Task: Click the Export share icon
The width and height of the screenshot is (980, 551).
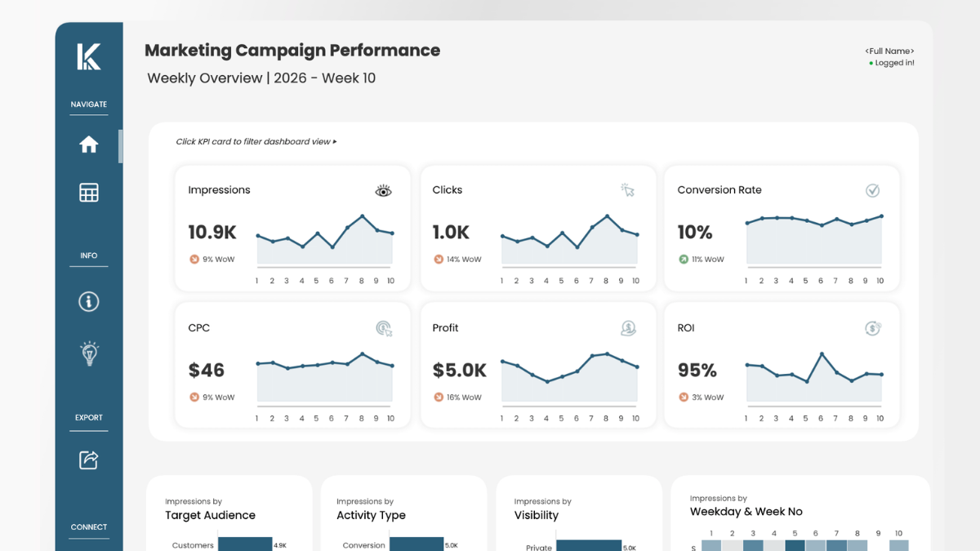Action: tap(89, 460)
